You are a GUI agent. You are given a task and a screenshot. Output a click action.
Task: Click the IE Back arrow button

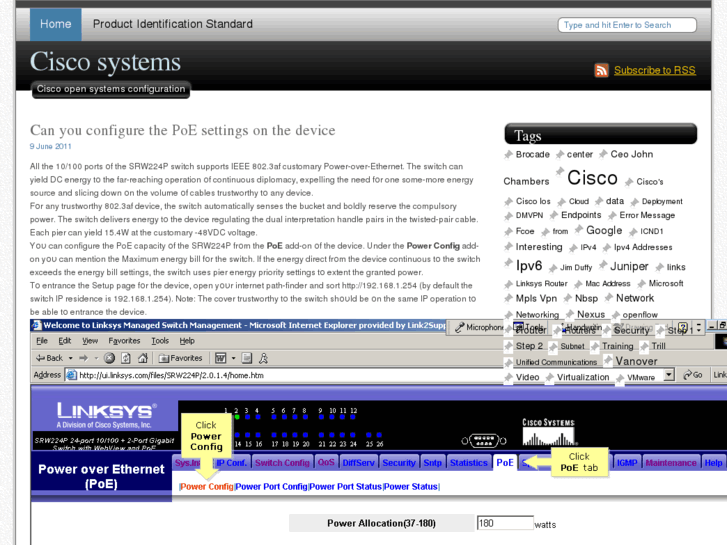click(x=49, y=358)
